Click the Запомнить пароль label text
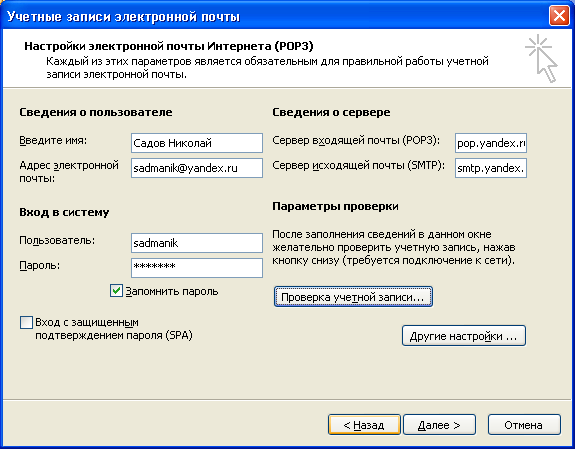The width and height of the screenshot is (575, 449). [172, 291]
